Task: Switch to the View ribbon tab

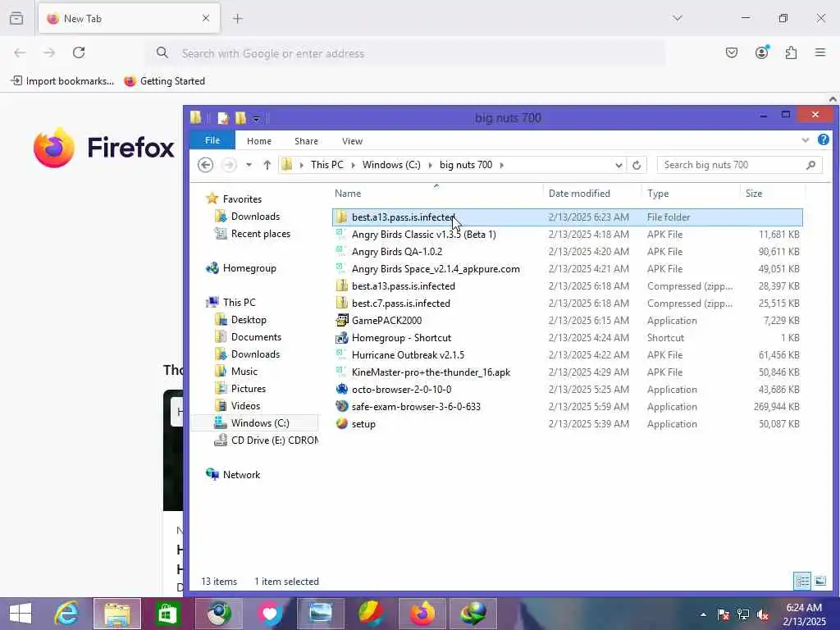Action: [x=352, y=141]
